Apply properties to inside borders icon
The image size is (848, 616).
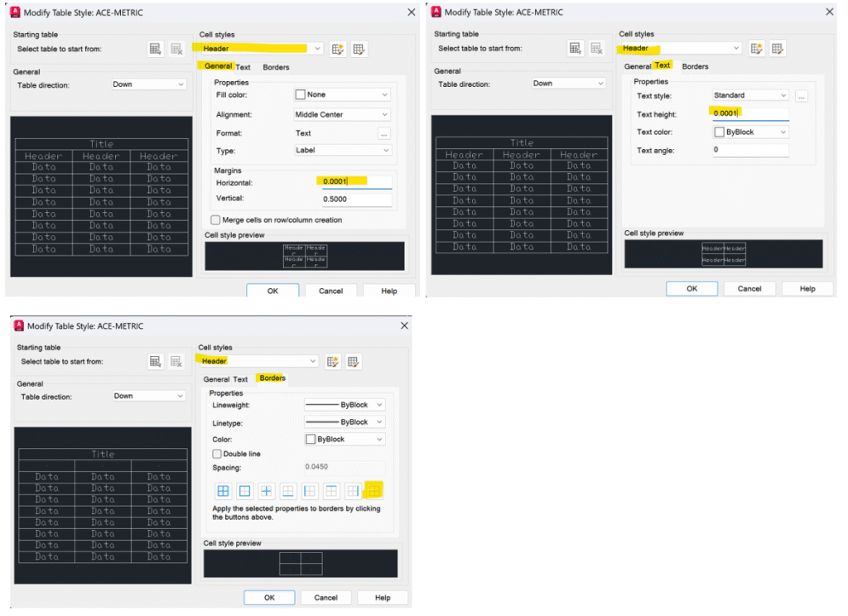point(266,491)
